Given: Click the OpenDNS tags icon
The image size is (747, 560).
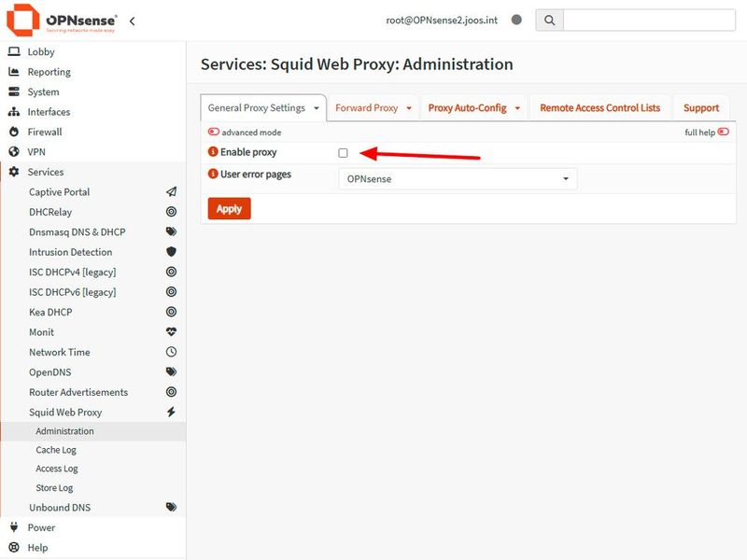Looking at the screenshot, I should (x=171, y=371).
